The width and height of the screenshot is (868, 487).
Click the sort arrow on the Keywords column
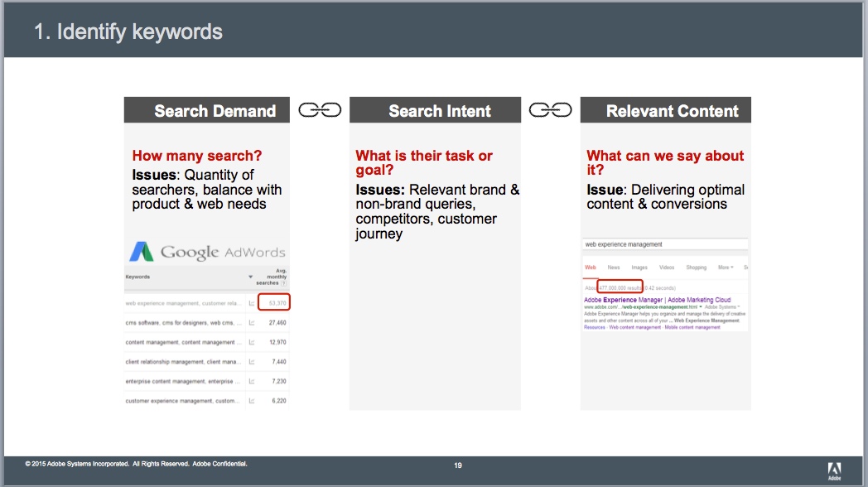(x=249, y=277)
